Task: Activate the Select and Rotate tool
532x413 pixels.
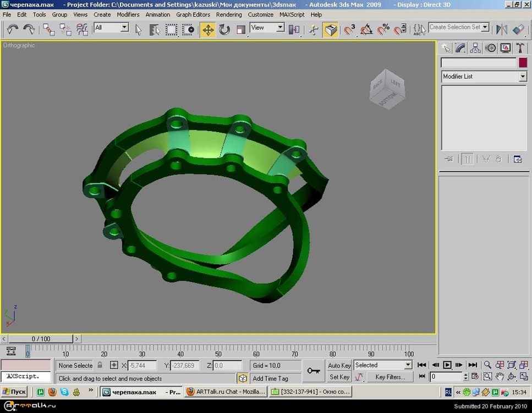Action: click(x=224, y=30)
